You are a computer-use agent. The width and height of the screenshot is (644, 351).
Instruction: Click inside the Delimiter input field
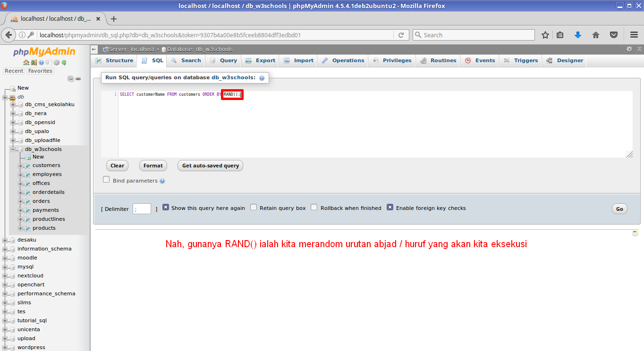(142, 208)
